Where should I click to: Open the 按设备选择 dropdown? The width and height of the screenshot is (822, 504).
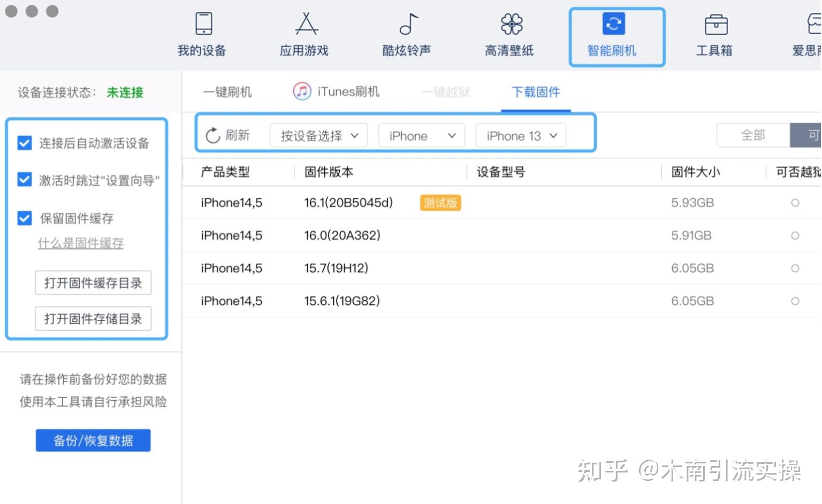(318, 135)
